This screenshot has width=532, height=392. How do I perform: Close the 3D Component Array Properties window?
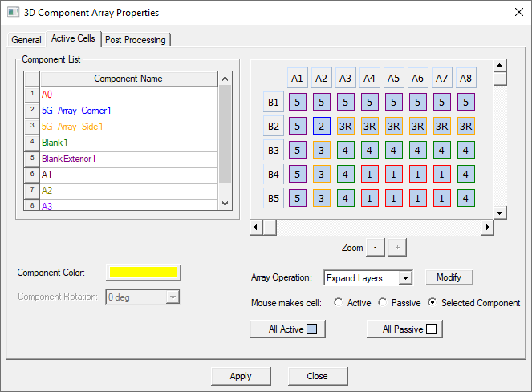coord(519,13)
